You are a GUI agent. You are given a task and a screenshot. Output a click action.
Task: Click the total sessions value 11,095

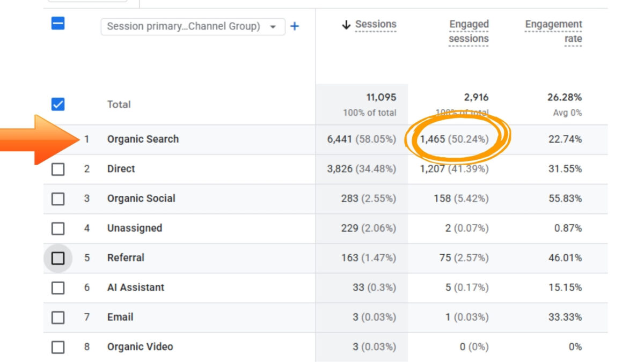click(x=381, y=98)
